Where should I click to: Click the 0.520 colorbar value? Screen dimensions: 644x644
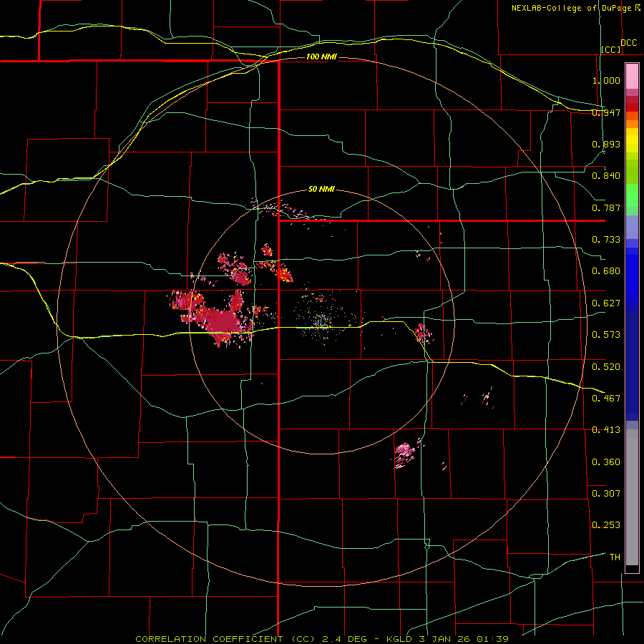(606, 367)
